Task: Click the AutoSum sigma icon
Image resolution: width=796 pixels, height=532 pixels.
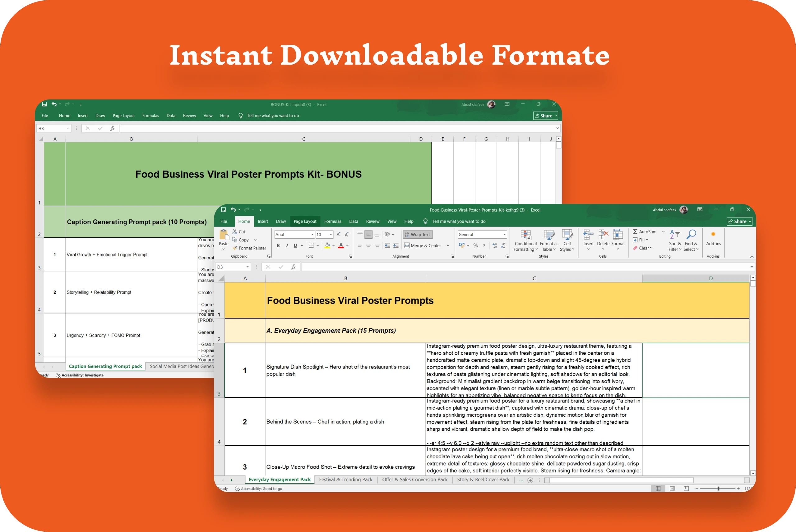Action: [x=635, y=232]
